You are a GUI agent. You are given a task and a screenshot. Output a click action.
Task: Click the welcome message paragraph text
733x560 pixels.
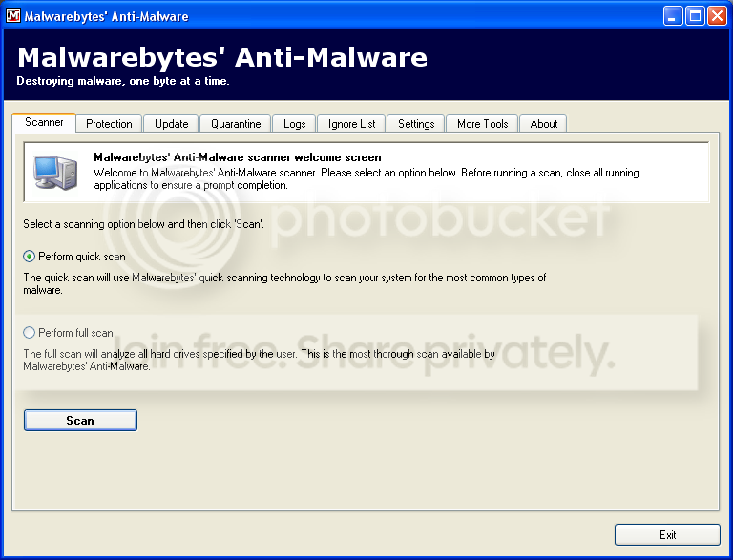coord(366,179)
